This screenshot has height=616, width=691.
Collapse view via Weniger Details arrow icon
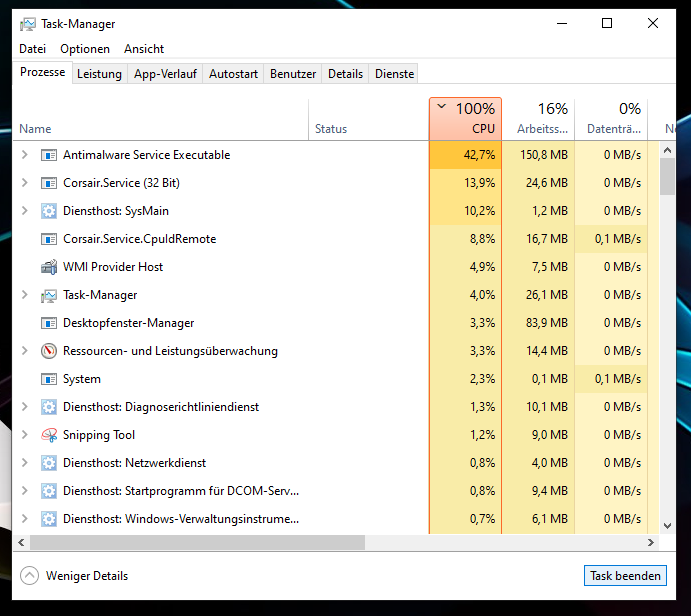30,575
